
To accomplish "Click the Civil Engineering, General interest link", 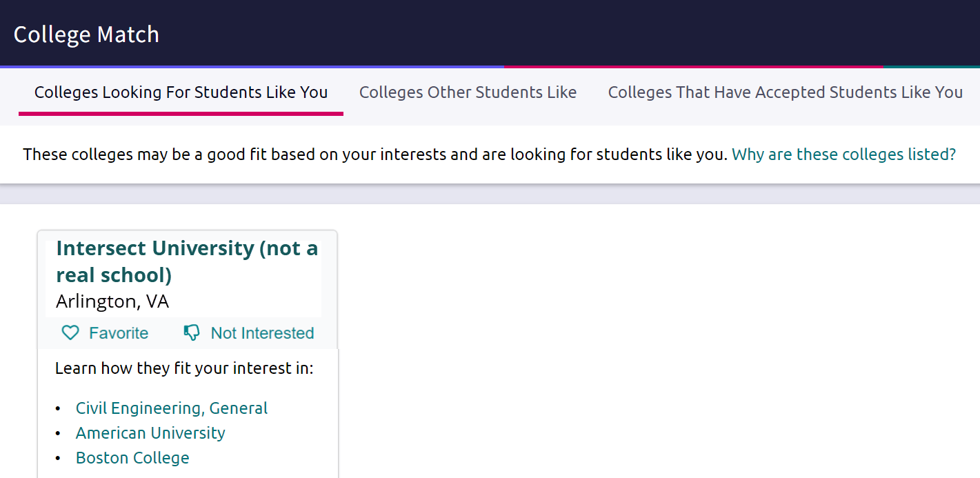I will tap(171, 408).
